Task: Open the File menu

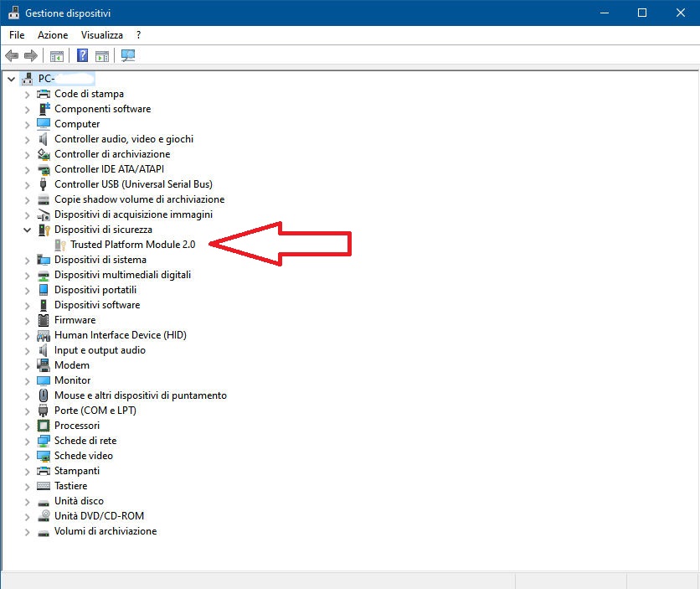Action: pyautogui.click(x=17, y=35)
